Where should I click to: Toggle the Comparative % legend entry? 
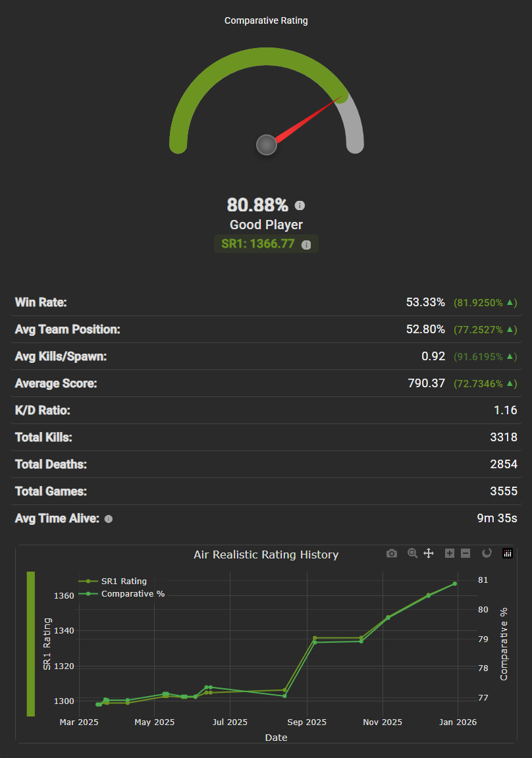pos(122,593)
